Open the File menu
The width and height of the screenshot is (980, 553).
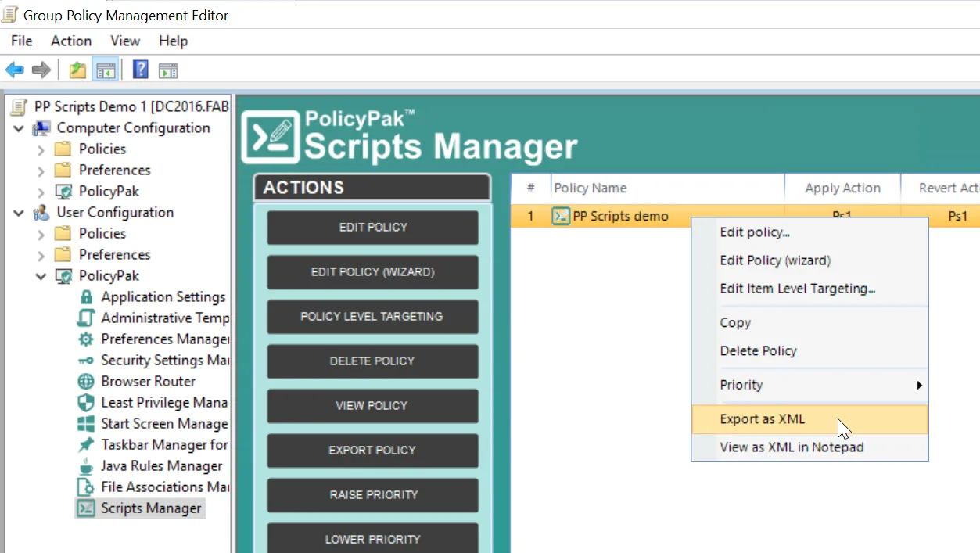tap(22, 41)
